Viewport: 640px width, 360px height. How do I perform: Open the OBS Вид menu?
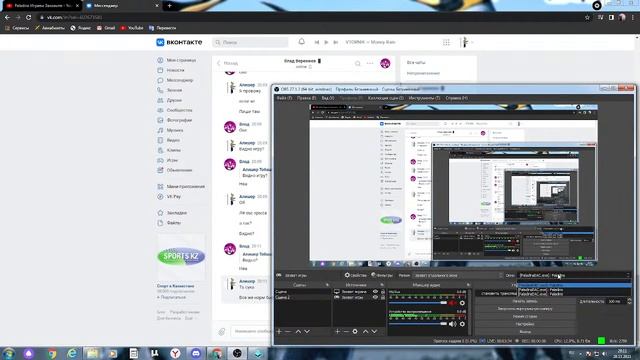(328, 98)
